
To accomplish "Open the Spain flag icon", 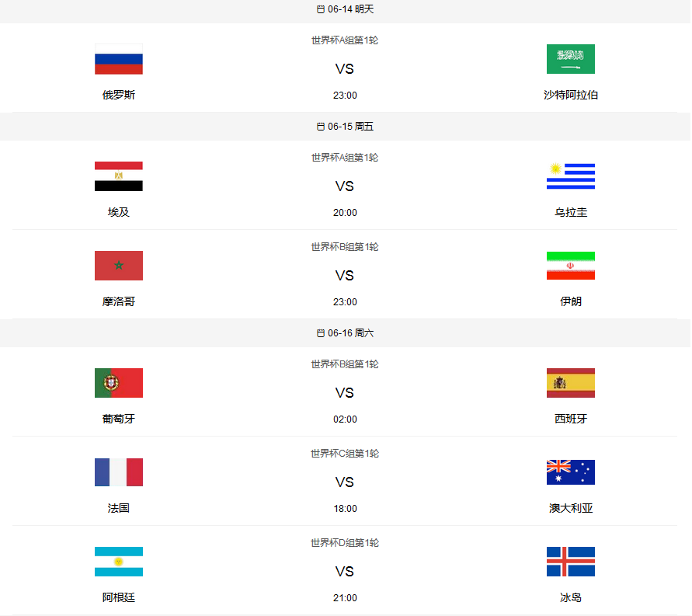I will point(570,383).
